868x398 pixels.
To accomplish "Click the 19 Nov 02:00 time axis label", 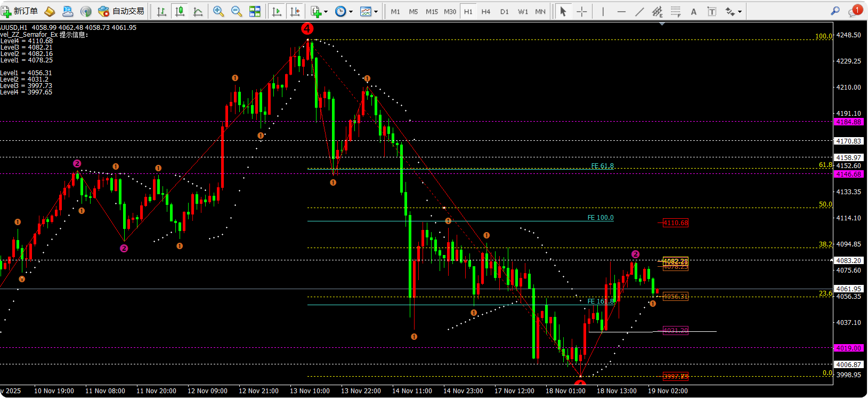I will [x=668, y=391].
